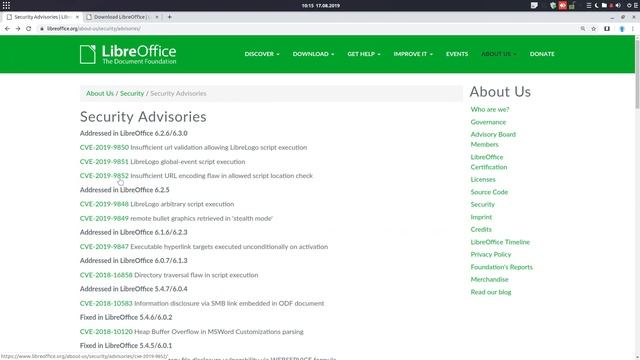Open CVE-2019-9850 advisory

[x=104, y=147]
